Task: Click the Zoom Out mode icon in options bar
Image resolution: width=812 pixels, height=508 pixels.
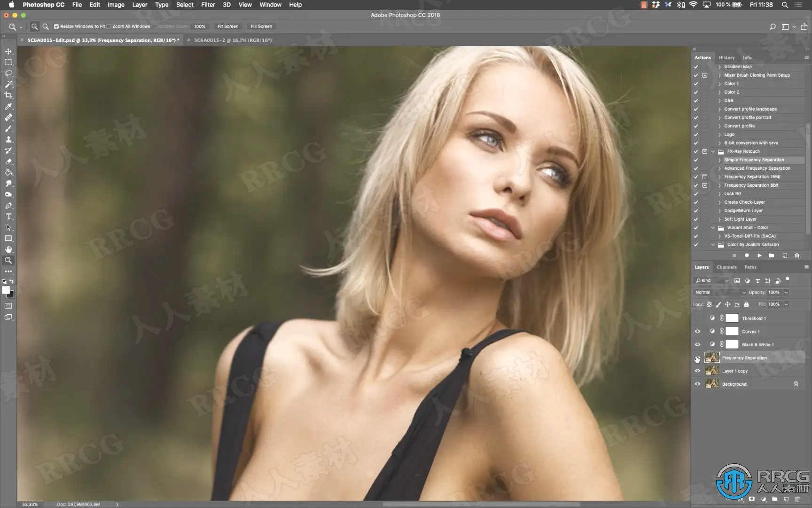Action: [x=46, y=26]
